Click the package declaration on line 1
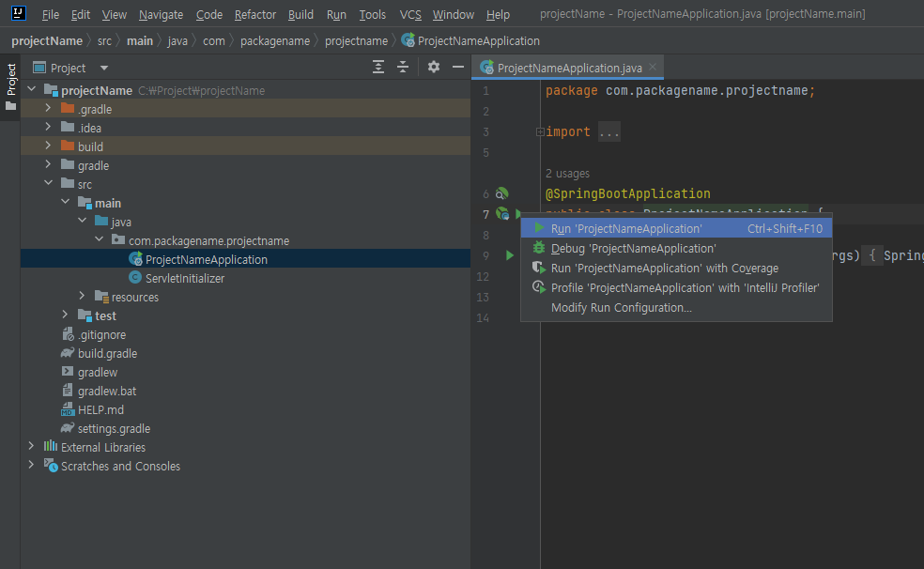 coord(680,91)
